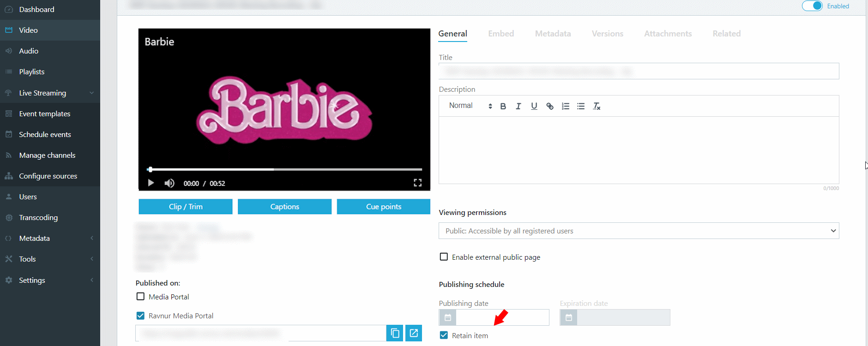Click inside the Description text area

pos(639,150)
